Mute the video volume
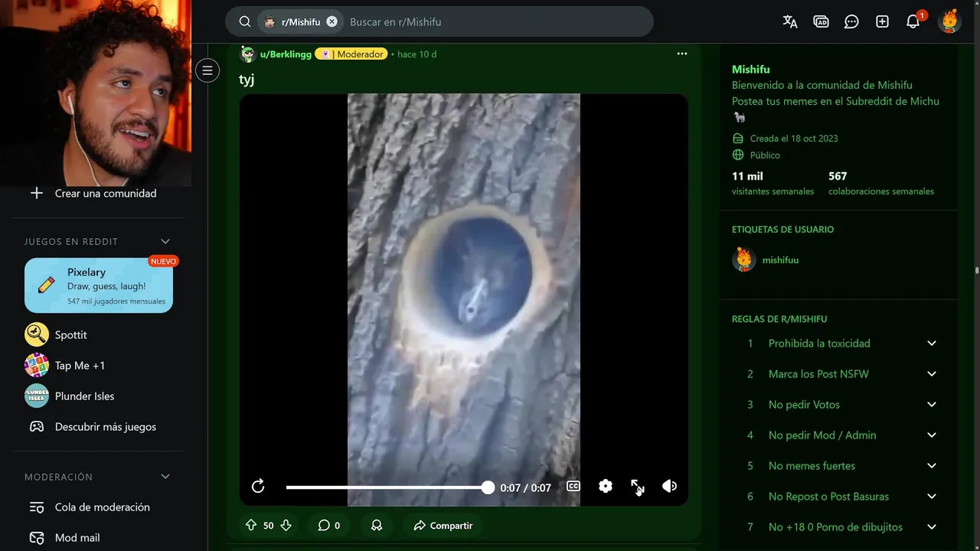Viewport: 980px width, 551px height. click(669, 486)
